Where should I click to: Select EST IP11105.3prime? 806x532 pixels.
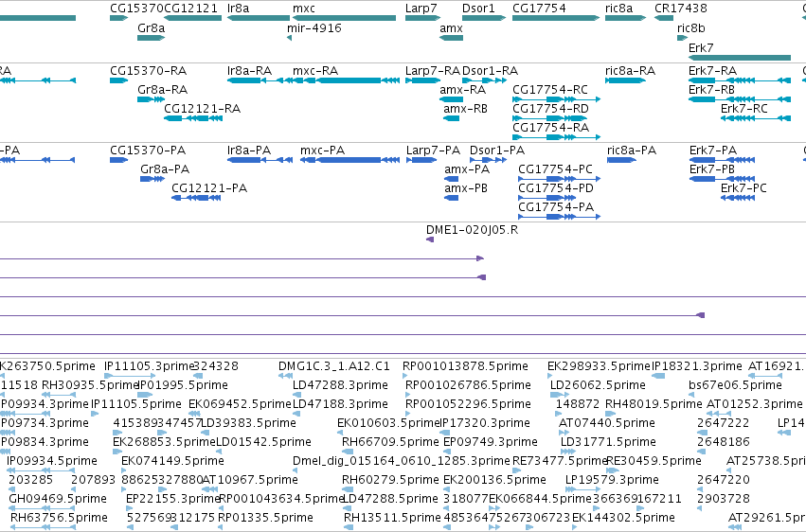point(149,366)
